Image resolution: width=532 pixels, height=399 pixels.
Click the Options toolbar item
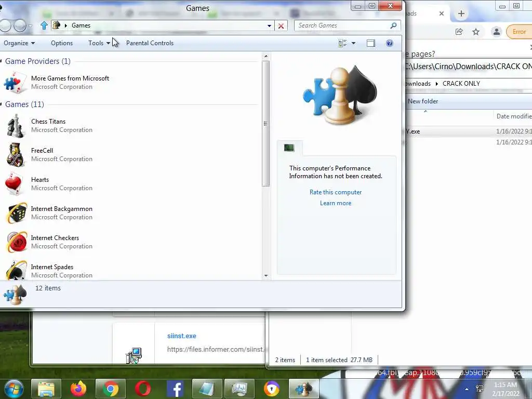(x=62, y=43)
